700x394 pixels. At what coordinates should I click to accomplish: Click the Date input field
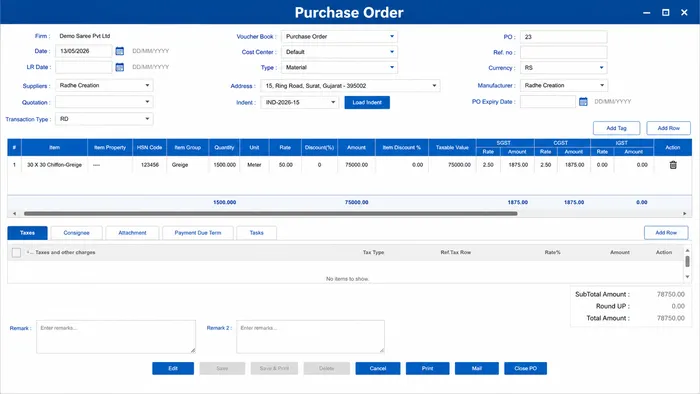tap(83, 51)
